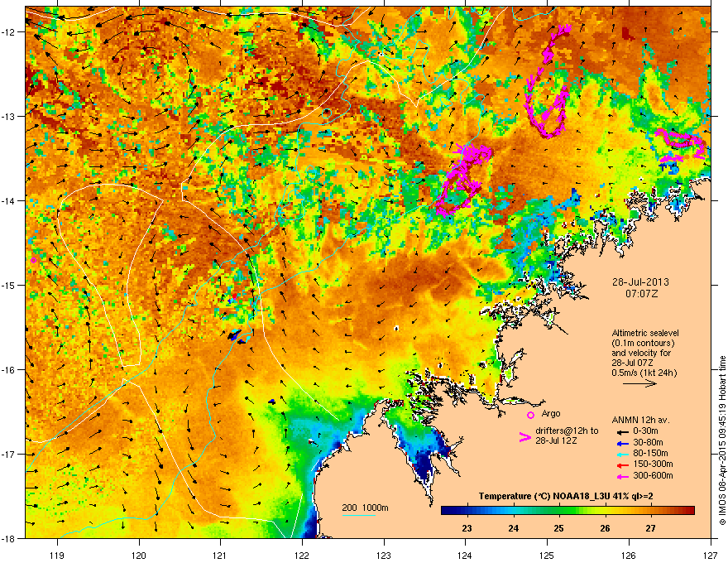Click the cyan line under '200 1000m'
Image resolution: width=728 pixels, height=563 pixels.
(x=359, y=515)
